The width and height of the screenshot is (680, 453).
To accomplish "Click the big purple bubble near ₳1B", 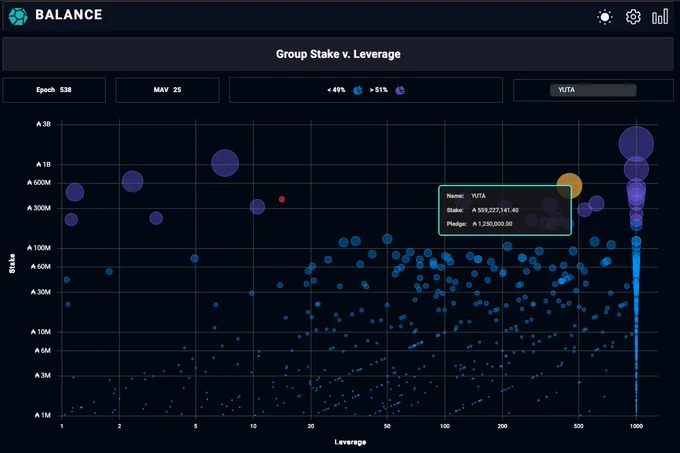I will 225,163.
